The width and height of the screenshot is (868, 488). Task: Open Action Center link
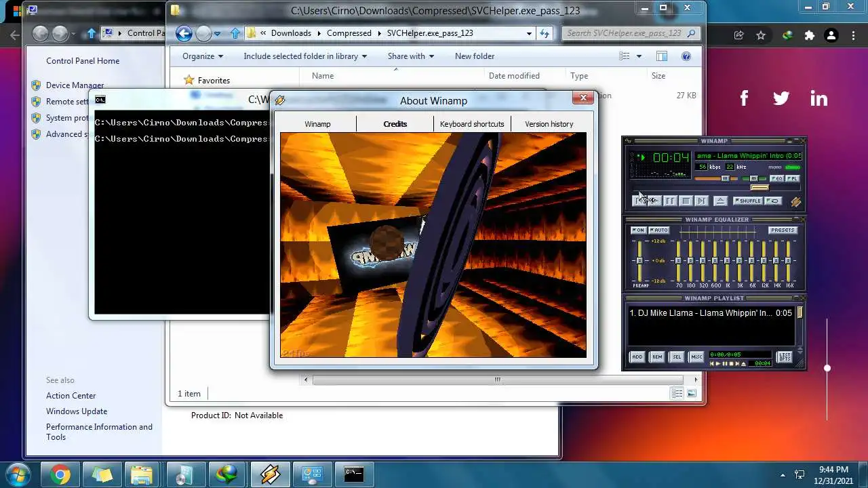pos(71,396)
